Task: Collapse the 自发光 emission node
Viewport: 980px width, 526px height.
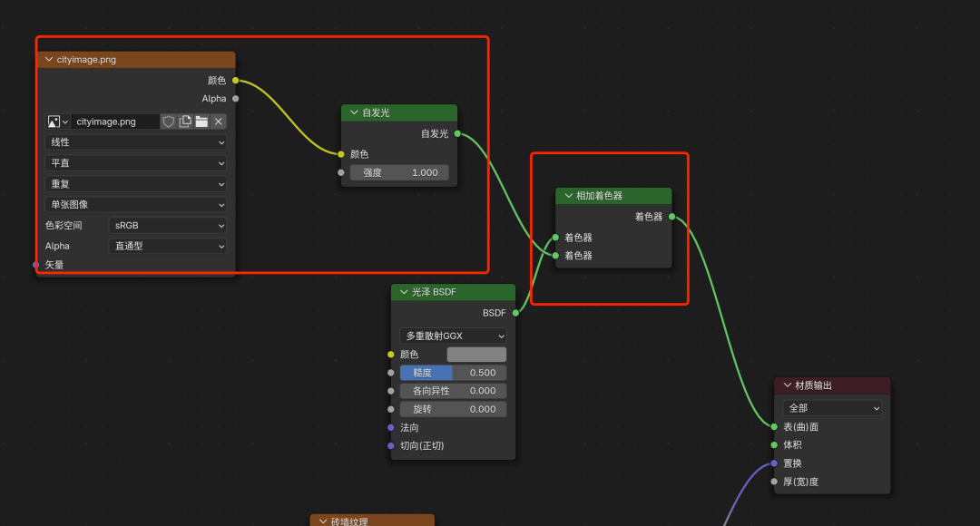Action: [354, 112]
